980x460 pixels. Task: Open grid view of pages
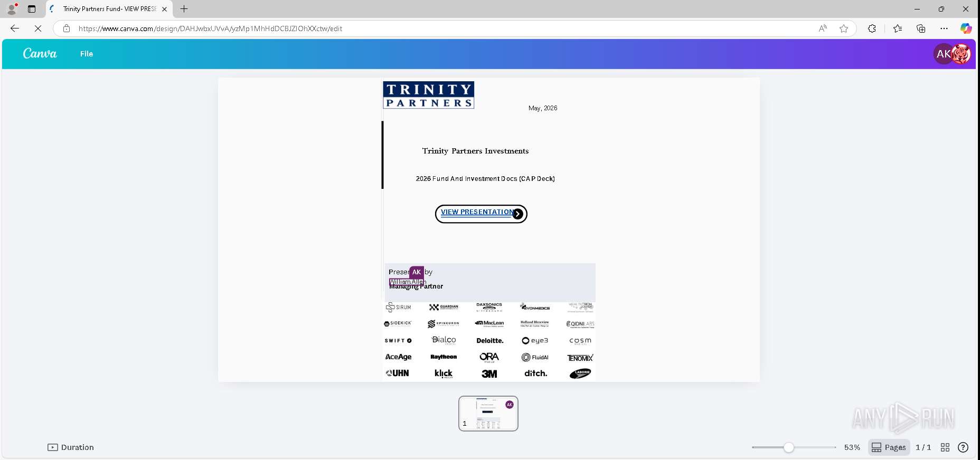click(945, 447)
